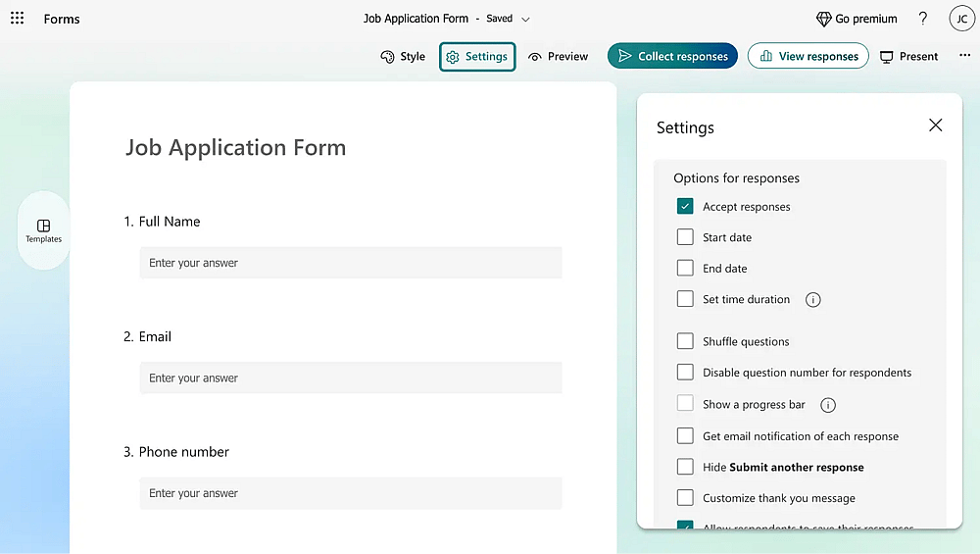Click the Go premium diamond icon
The height and width of the screenshot is (554, 980).
pyautogui.click(x=824, y=19)
